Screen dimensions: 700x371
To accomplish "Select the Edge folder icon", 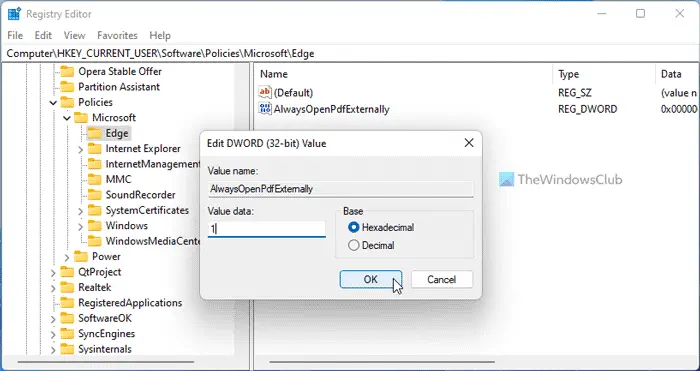I will (94, 133).
